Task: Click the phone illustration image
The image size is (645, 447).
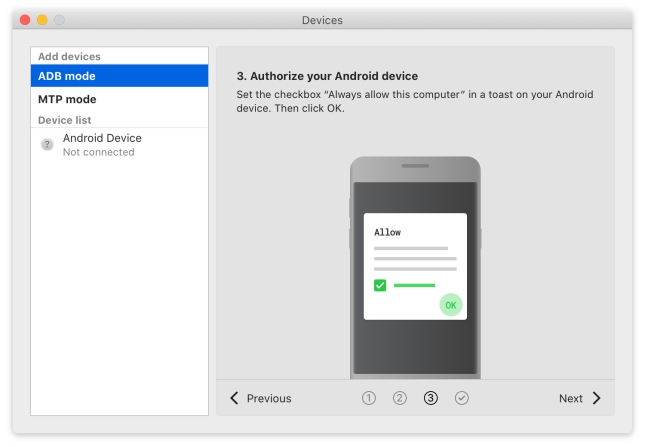Action: [415, 267]
